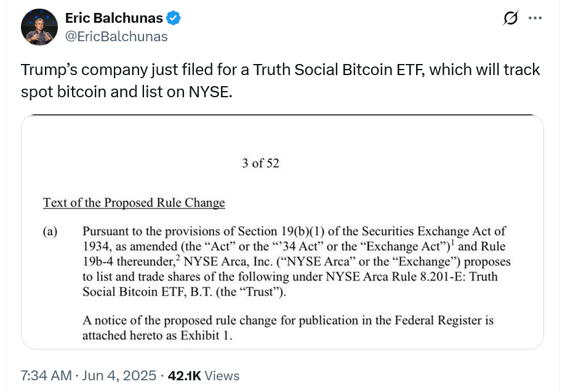Click the "(a)" paragraph marker
This screenshot has width=565, height=392.
[50, 231]
